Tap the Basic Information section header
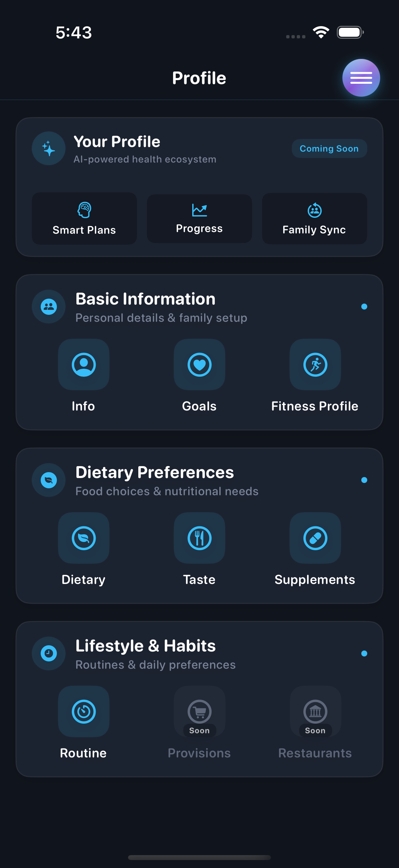Screen dimensions: 399x868 [146, 299]
